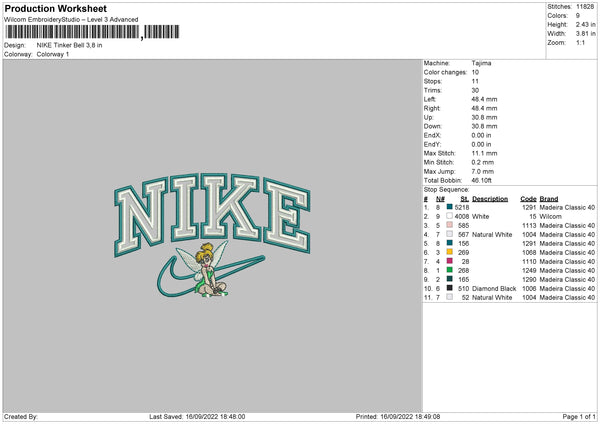600x424 pixels.
Task: Click the Up value 30.8 mm
Action: pyautogui.click(x=484, y=117)
